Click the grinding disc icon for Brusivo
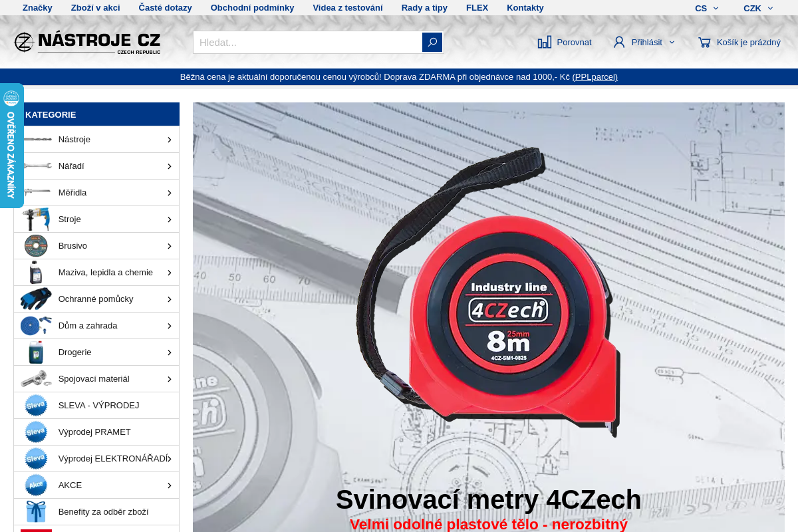798x532 pixels. click(x=36, y=245)
